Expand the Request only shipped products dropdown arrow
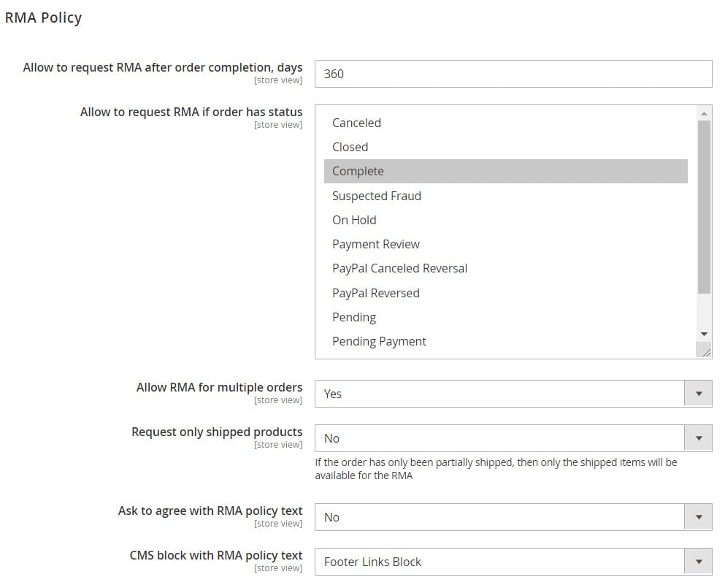The image size is (725, 588). point(698,438)
